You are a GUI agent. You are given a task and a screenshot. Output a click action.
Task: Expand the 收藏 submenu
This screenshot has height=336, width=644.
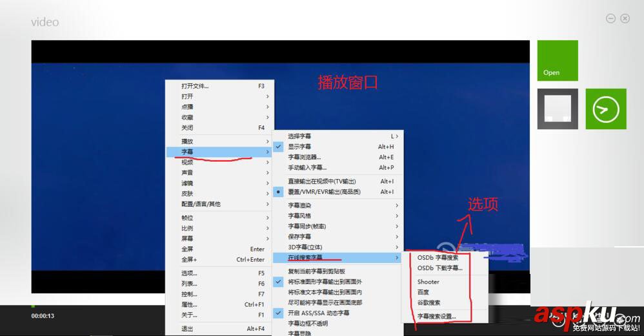coord(220,117)
